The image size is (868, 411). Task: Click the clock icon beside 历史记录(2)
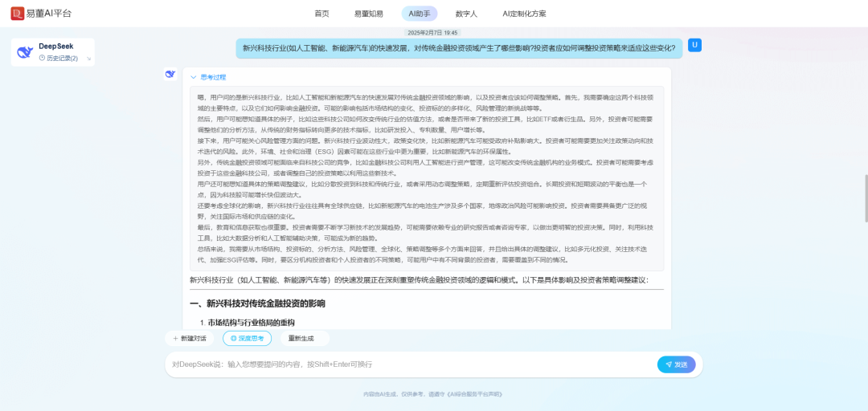pos(42,58)
